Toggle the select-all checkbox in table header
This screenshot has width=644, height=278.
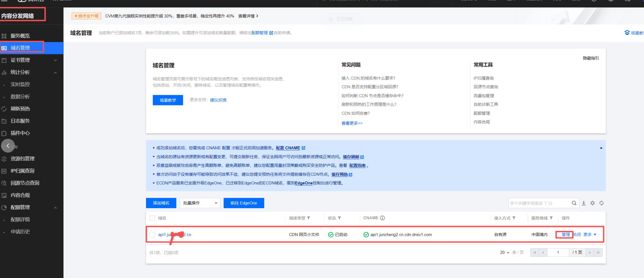152,218
